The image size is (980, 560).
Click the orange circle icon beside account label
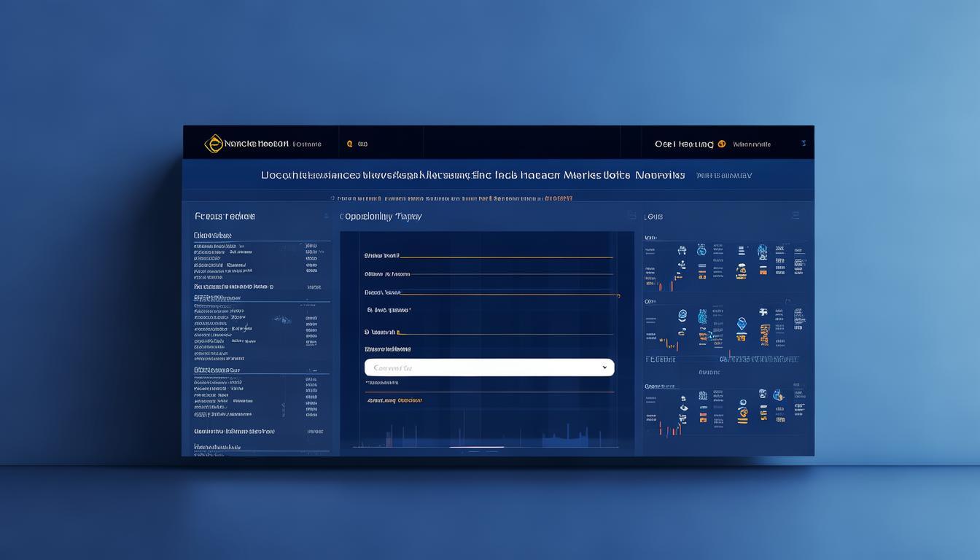tap(722, 144)
